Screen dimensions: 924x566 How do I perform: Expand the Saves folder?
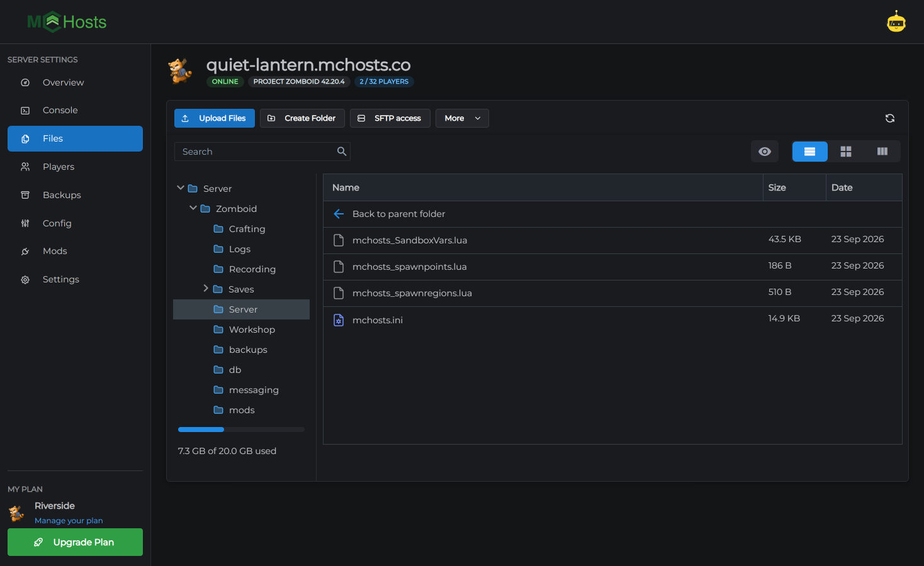pos(206,289)
